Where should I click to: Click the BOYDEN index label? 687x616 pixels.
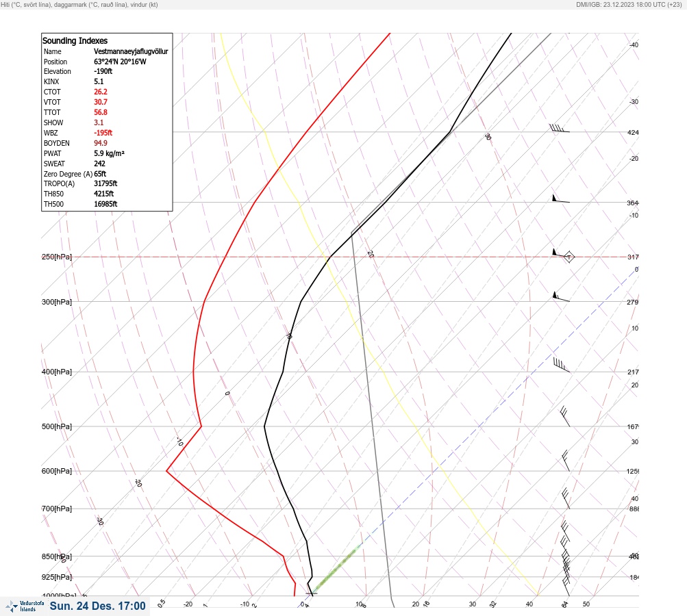57,143
